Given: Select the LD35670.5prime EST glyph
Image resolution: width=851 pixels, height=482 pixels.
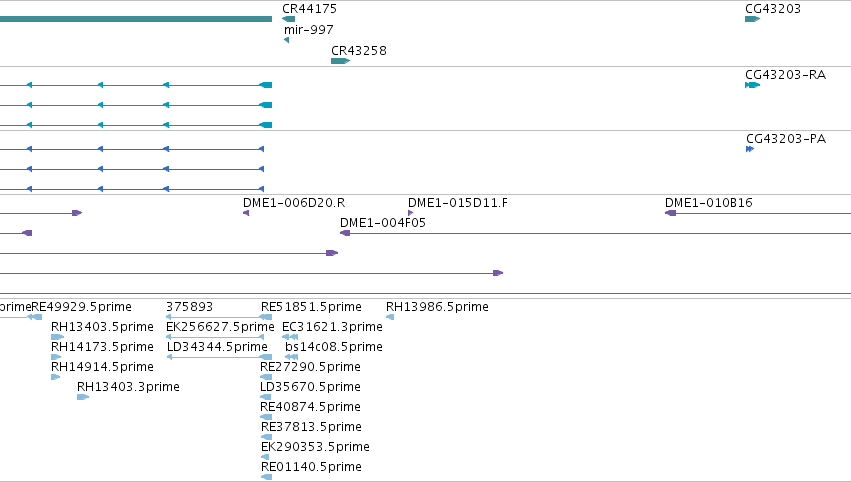Looking at the screenshot, I should pyautogui.click(x=265, y=397).
